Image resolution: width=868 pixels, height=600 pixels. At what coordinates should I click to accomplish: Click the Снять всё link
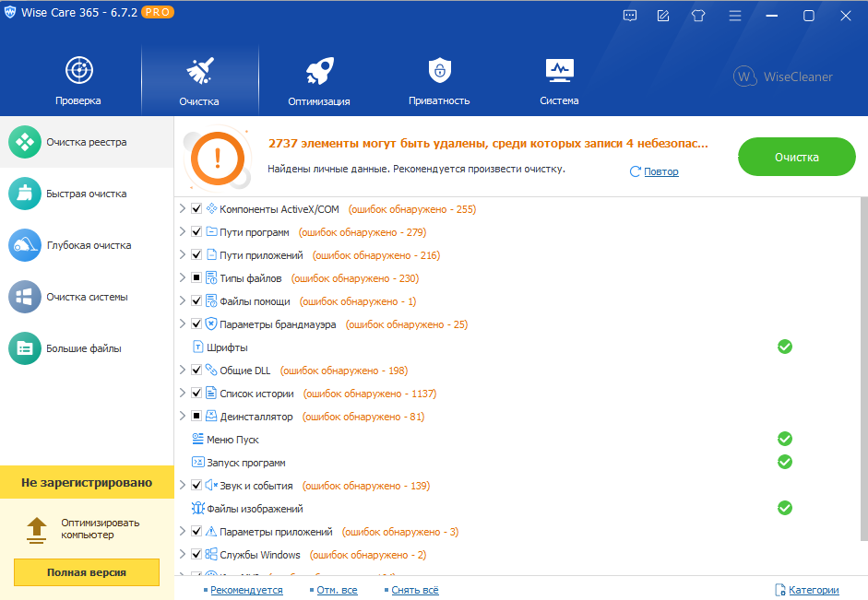click(415, 590)
